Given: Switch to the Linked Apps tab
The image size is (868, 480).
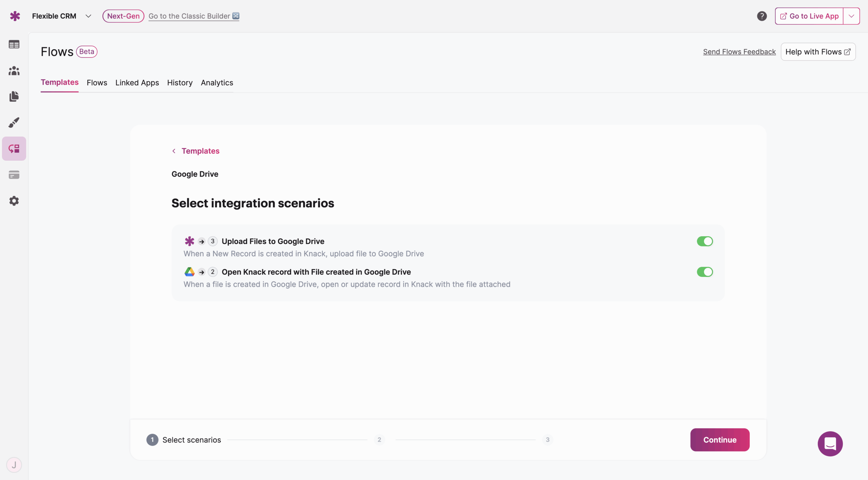Looking at the screenshot, I should tap(137, 83).
